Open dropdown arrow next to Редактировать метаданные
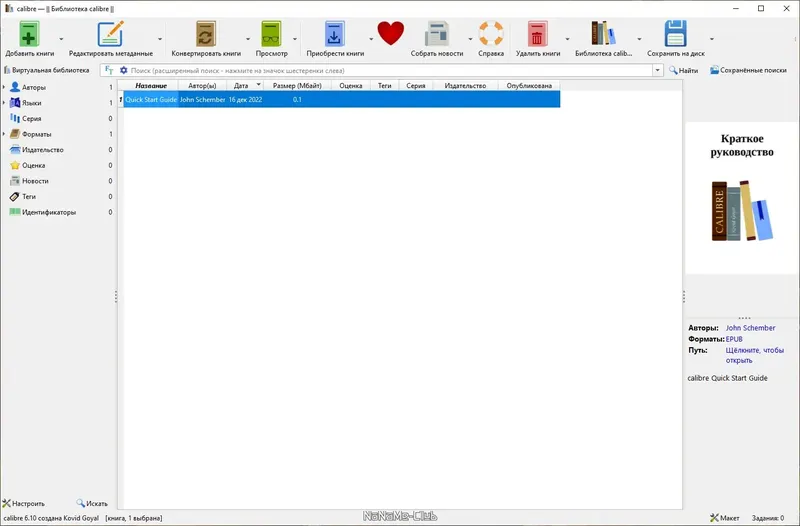Viewport: 800px width, 526px height. 160,39
